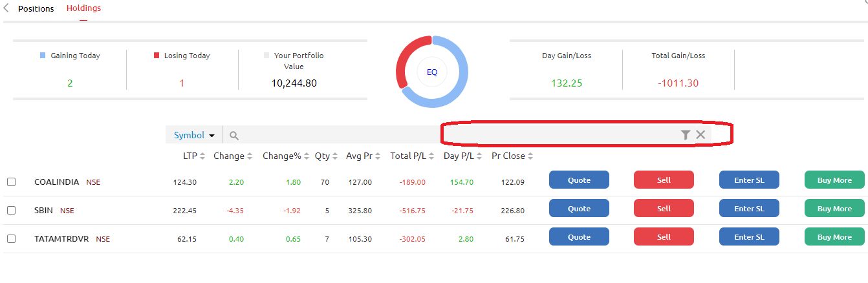Click COALINDIA total P/L -189.00

413,182
